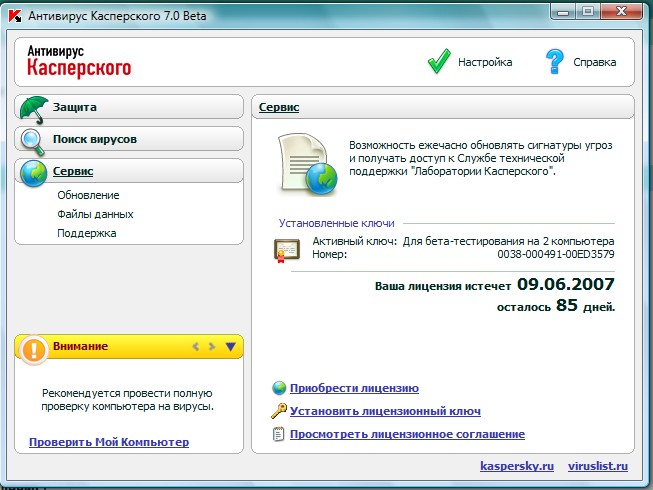Viewport: 653px width, 490px height.
Task: Click the Сервис heading in right panel
Action: (x=279, y=107)
